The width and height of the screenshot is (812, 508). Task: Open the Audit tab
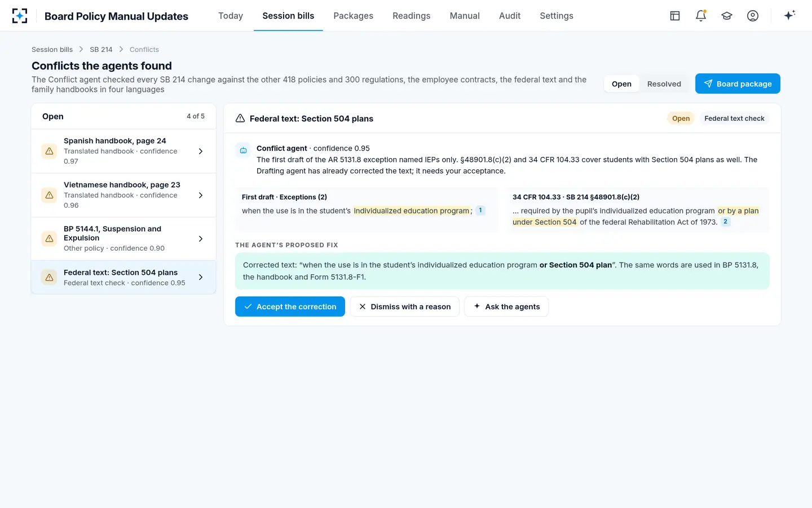tap(510, 16)
